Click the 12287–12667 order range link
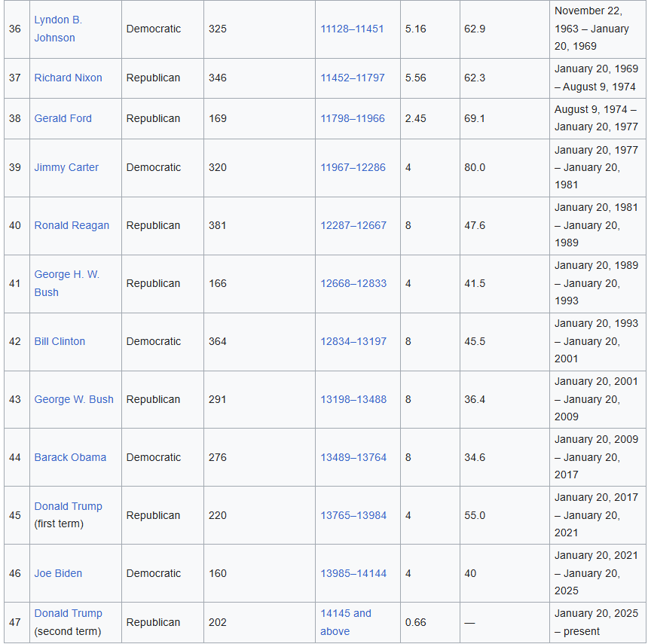Image resolution: width=648 pixels, height=644 pixels. 353,225
